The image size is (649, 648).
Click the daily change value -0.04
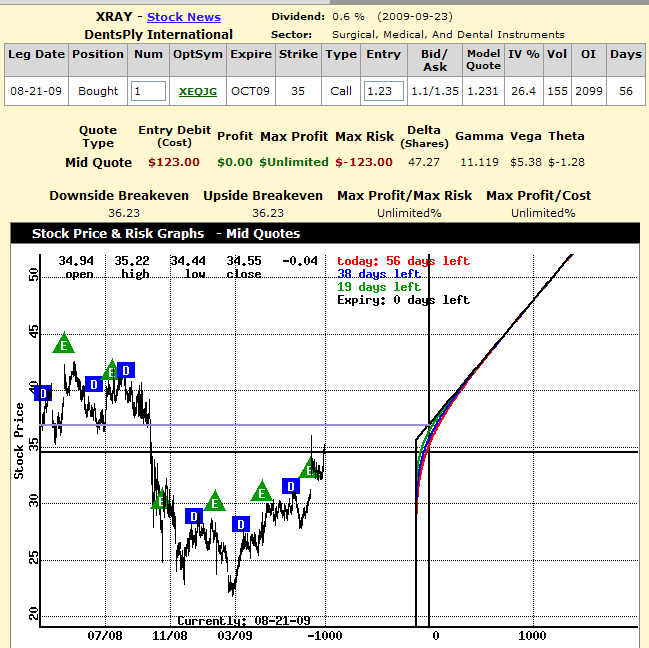point(300,261)
